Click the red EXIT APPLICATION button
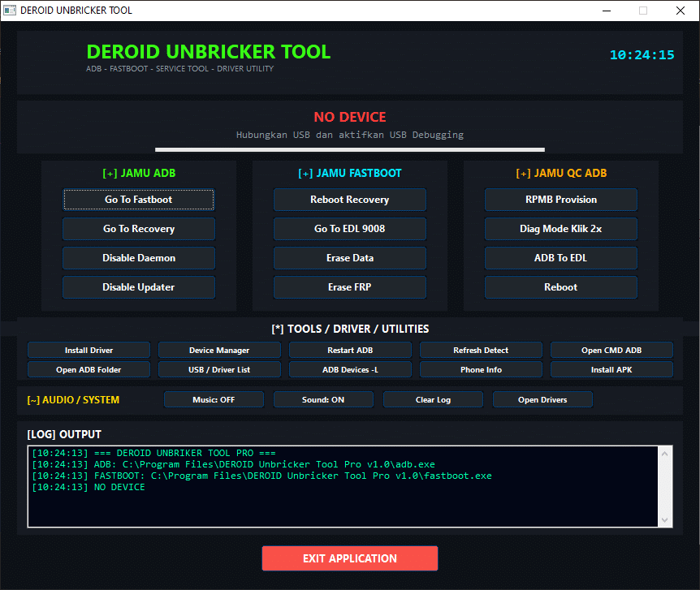700x590 pixels. 349,558
